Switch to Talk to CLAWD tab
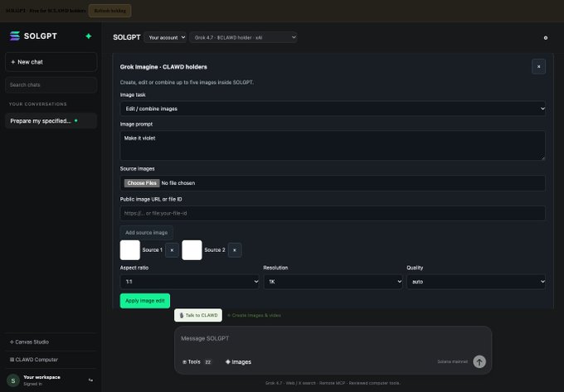 click(198, 315)
